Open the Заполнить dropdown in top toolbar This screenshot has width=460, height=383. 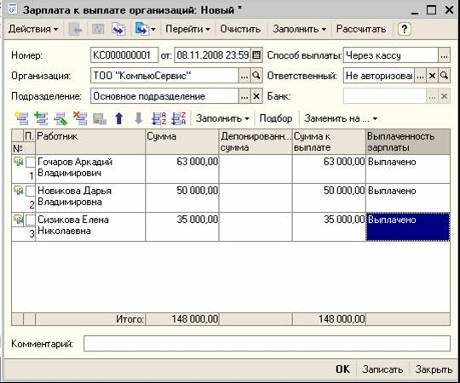click(x=299, y=29)
